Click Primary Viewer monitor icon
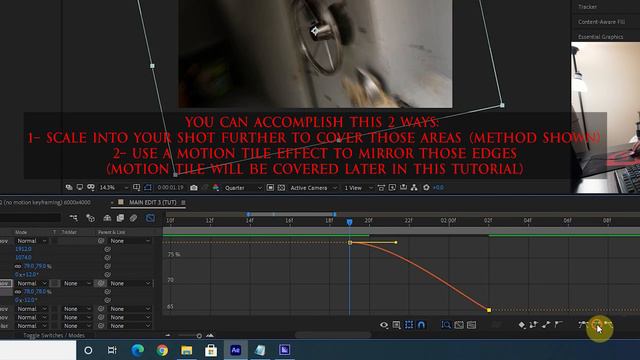This screenshot has width=640, height=360. (x=80, y=188)
